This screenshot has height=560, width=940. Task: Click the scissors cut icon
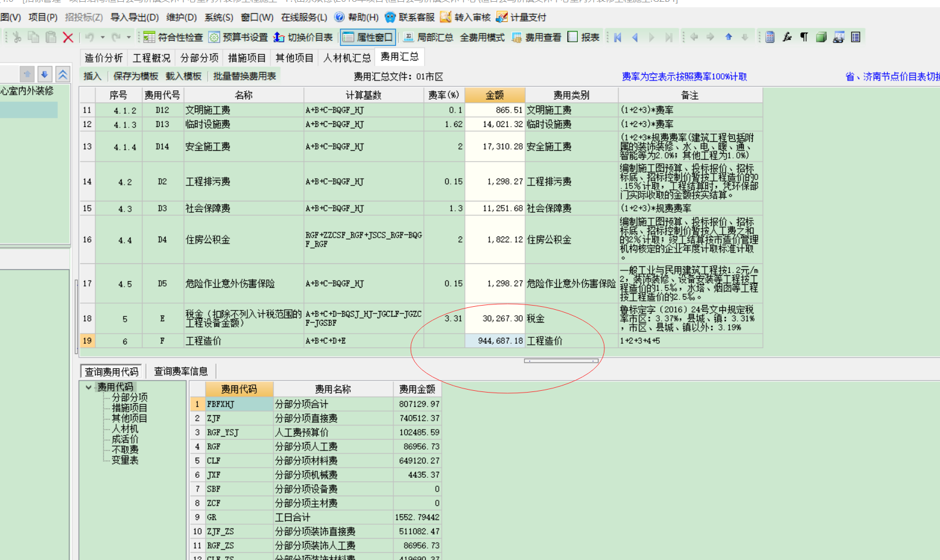tap(17, 38)
